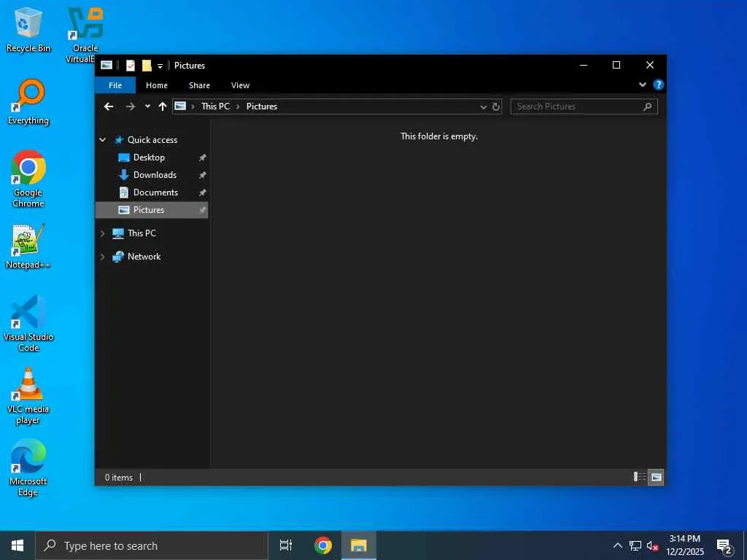Screen dimensions: 747x560
Task: Expand the This PC tree node
Action: pyautogui.click(x=102, y=233)
